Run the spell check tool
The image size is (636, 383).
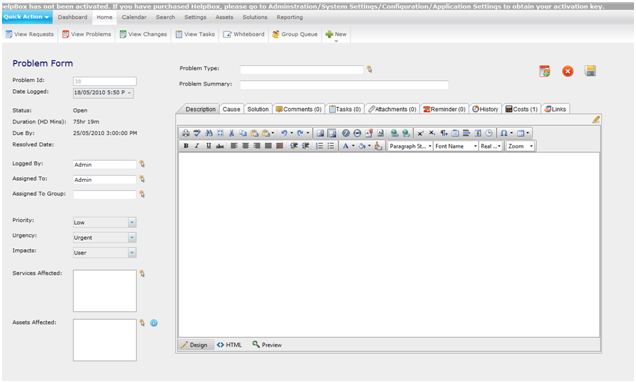[197, 133]
